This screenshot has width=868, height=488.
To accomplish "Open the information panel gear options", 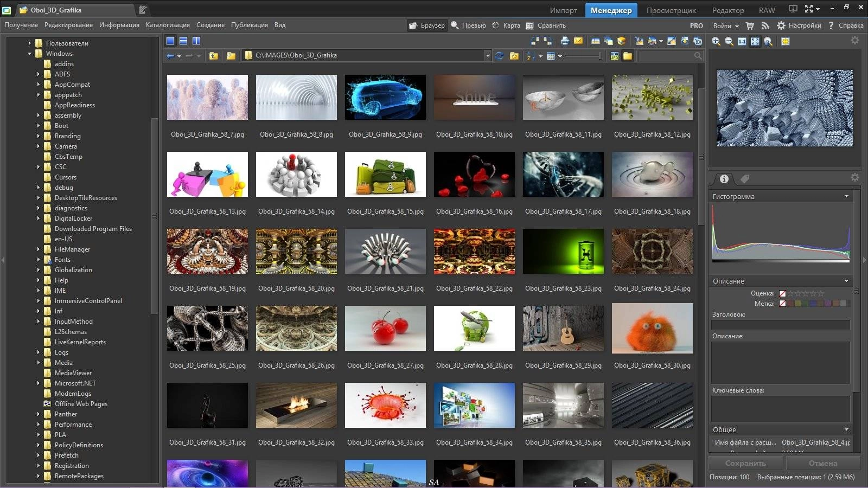I will pos(855,178).
